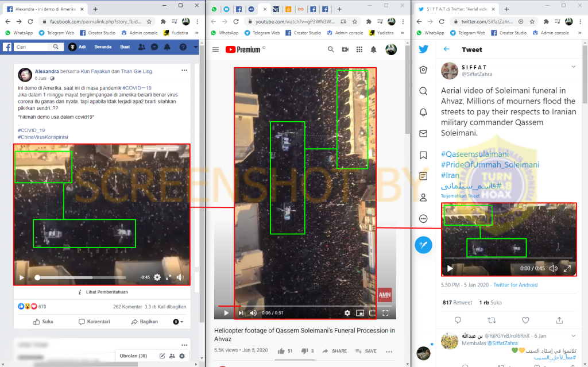Click the Facebook notifications bell icon
The height and width of the screenshot is (367, 588).
pyautogui.click(x=167, y=47)
